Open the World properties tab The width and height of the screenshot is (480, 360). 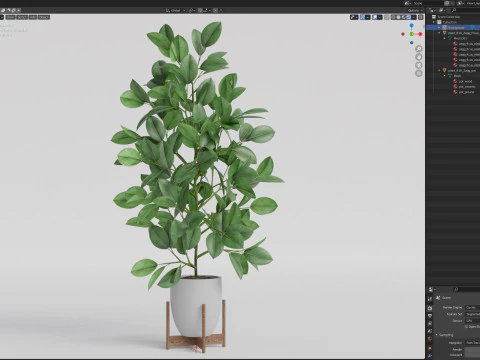(x=430, y=339)
